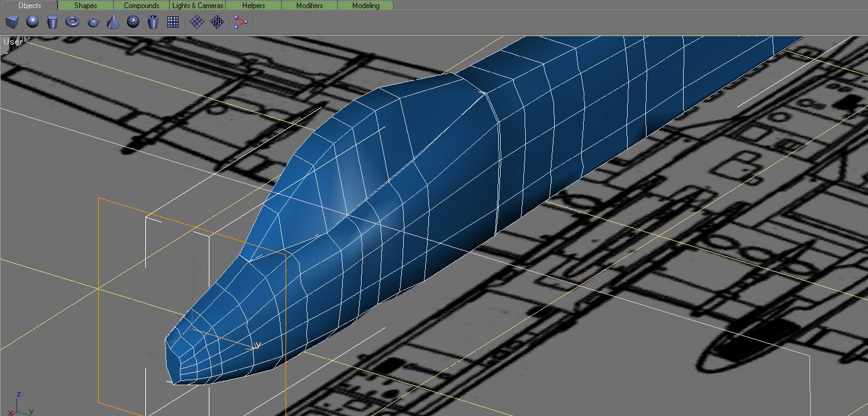Open the Shapes tab
This screenshot has height=416, width=868.
click(x=86, y=6)
